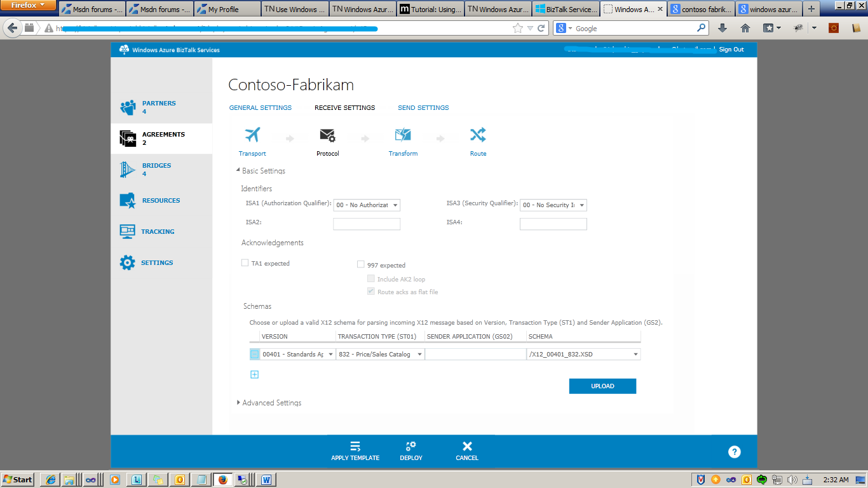Open the help question mark icon
Screen dimensions: 868x488
click(x=735, y=452)
